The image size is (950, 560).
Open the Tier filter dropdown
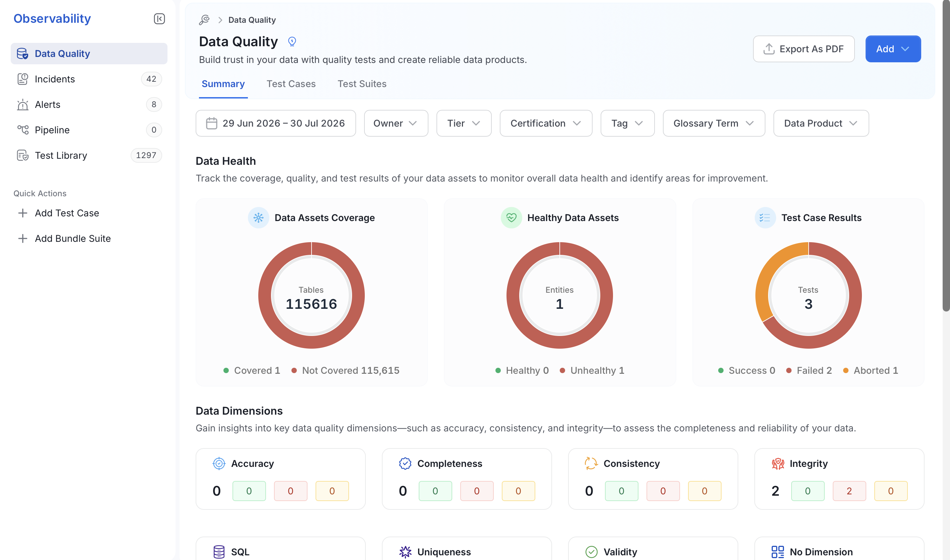pos(464,123)
